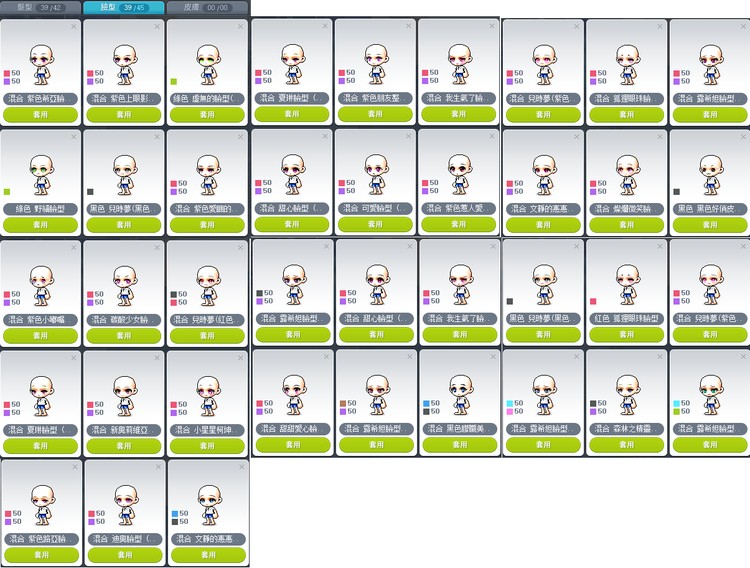Close the 混合 紫色惹人愛 card
Screen dimensions: 750x568
click(491, 136)
